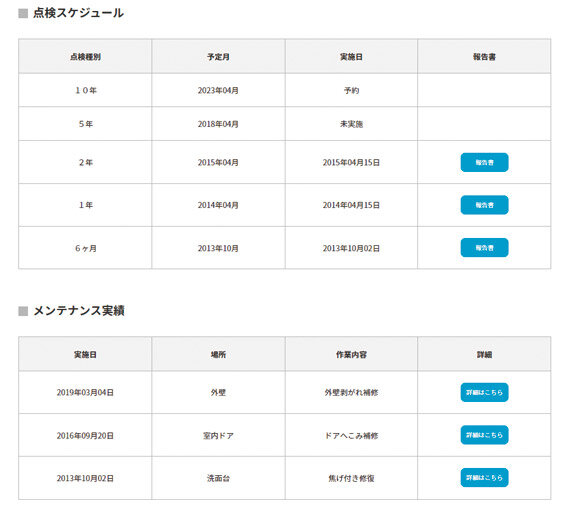Viewport: 568px width, 506px height.
Task: Open the 報告書 for the 6ヶ月 inspection
Action: (x=484, y=248)
